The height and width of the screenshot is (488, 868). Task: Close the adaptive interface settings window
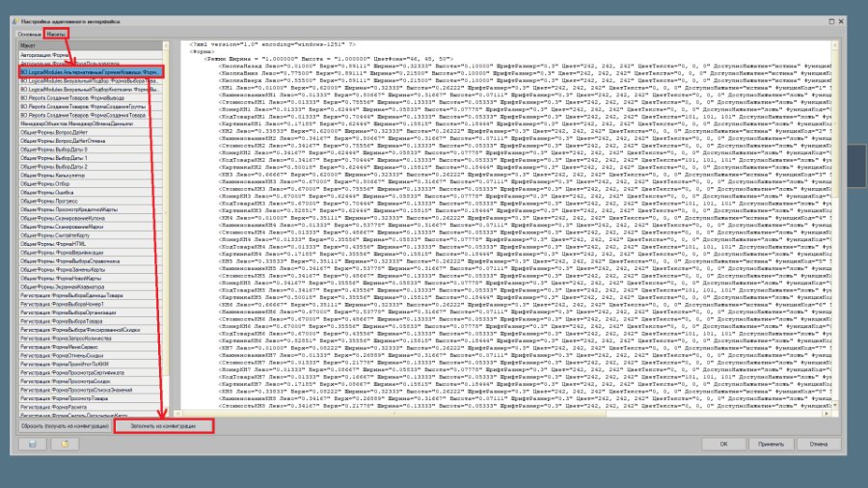[841, 21]
